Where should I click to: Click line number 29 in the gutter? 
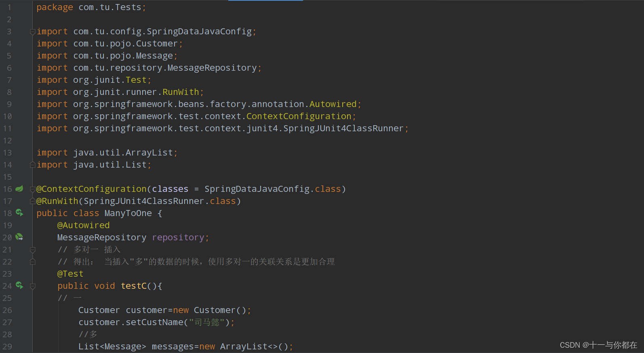click(7, 347)
